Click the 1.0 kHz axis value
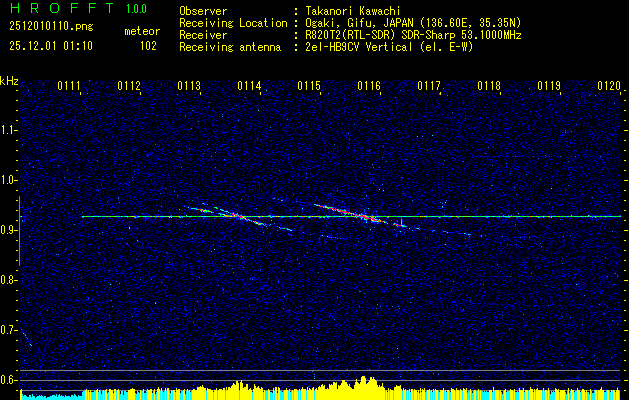The width and height of the screenshot is (629, 400). [9, 180]
